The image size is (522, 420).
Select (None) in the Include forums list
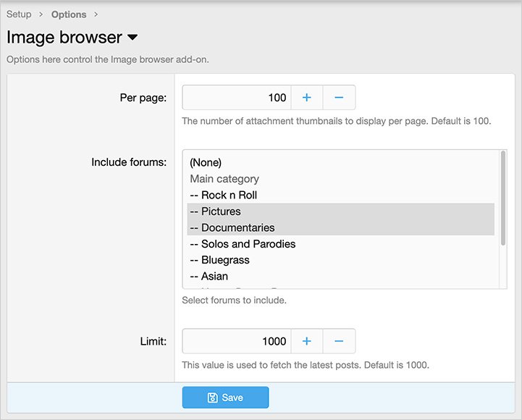(206, 162)
